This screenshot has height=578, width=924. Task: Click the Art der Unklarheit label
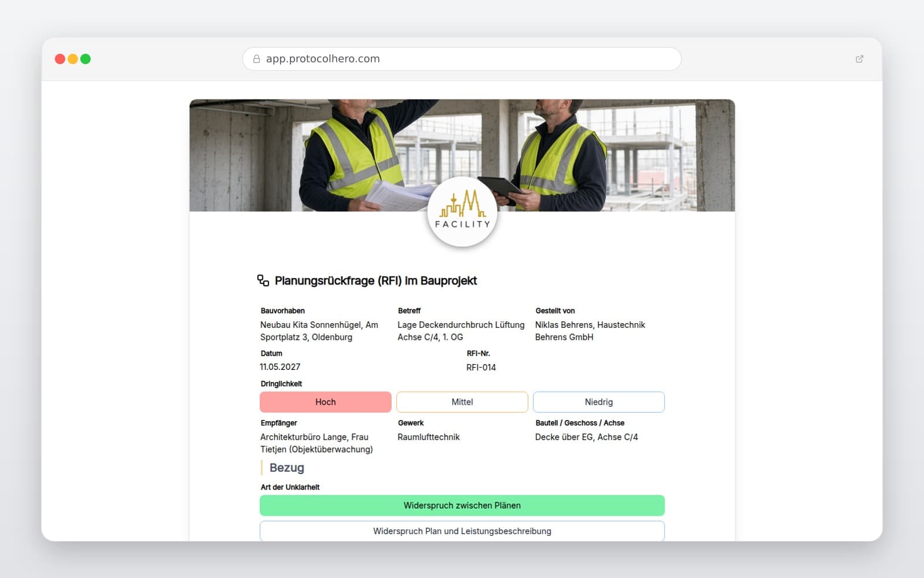click(290, 487)
